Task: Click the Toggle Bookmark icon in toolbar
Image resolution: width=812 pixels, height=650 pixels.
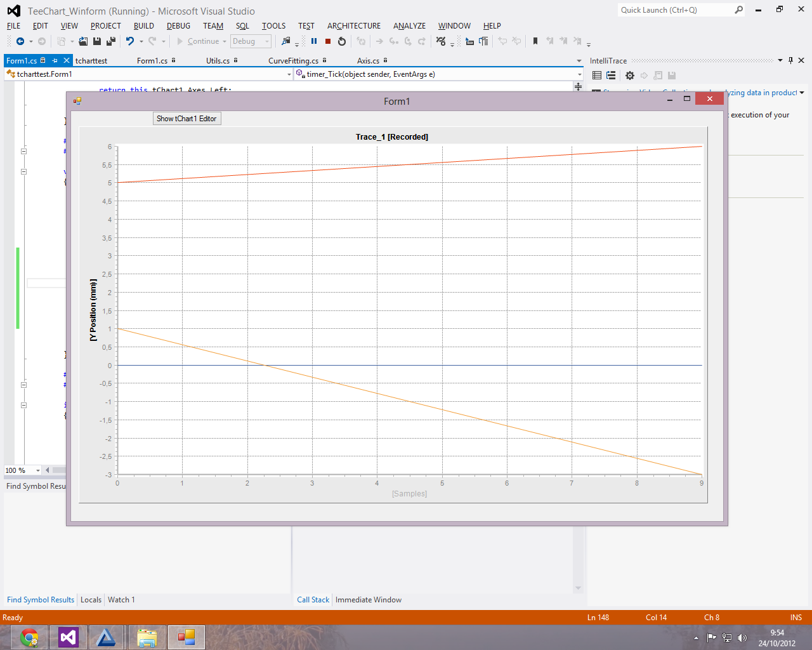Action: click(535, 41)
